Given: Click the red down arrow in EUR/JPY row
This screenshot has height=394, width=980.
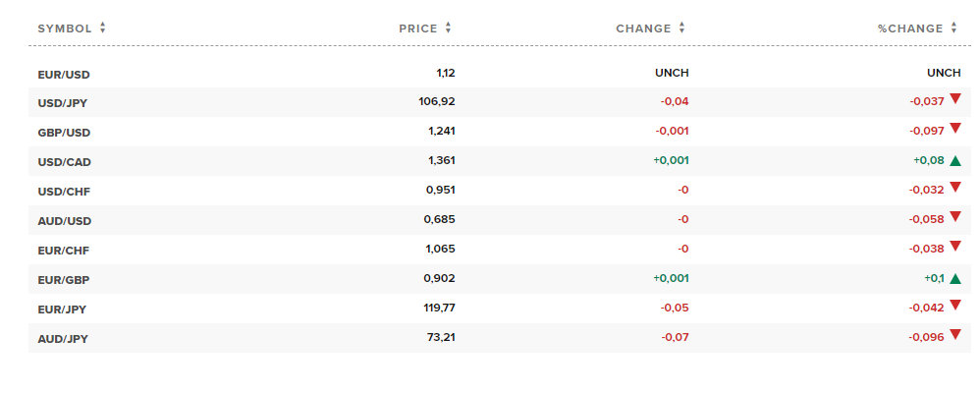Looking at the screenshot, I should tap(955, 305).
